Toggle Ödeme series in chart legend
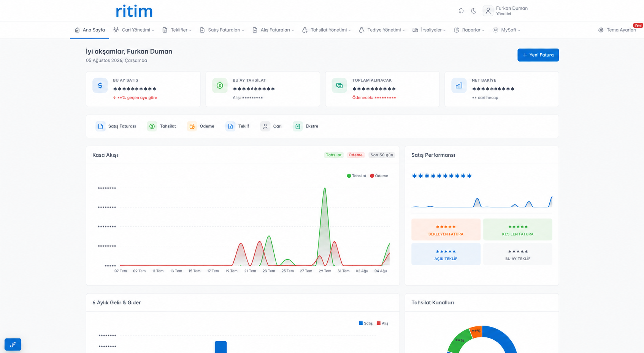The height and width of the screenshot is (353, 644). click(379, 176)
